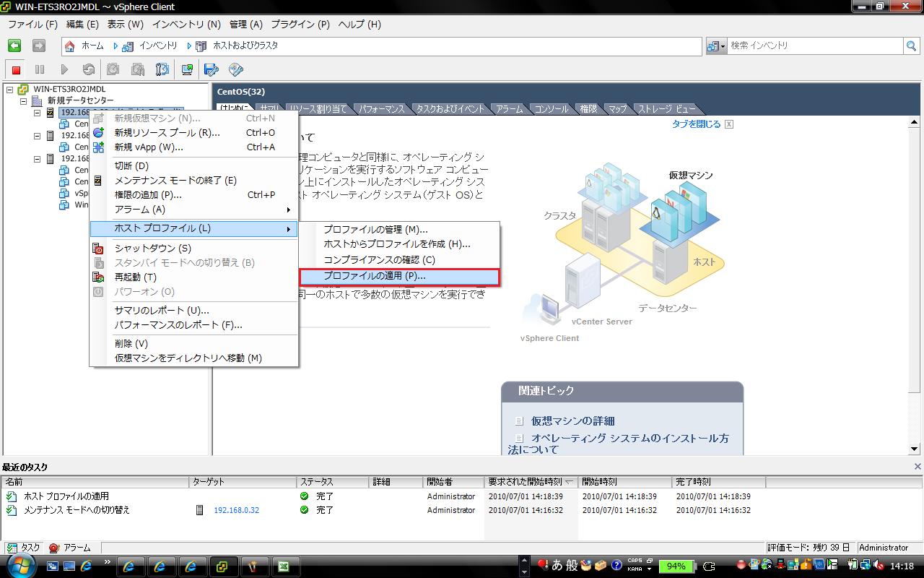924x578 pixels.
Task: Click the アラーム button in status bar
Action: pos(70,548)
